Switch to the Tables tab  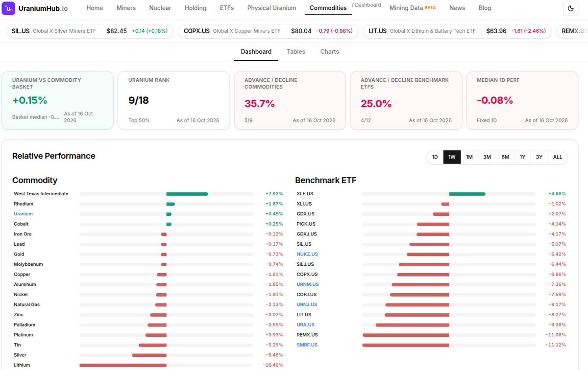(296, 51)
